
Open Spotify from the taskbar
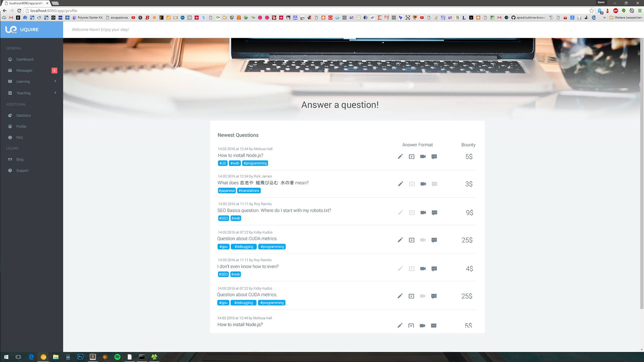117,357
